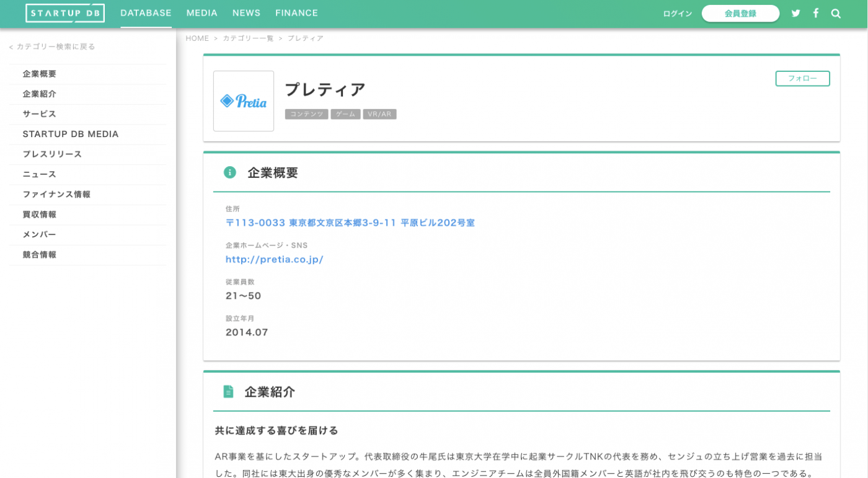868x478 pixels.
Task: Open the company address link
Action: [350, 223]
